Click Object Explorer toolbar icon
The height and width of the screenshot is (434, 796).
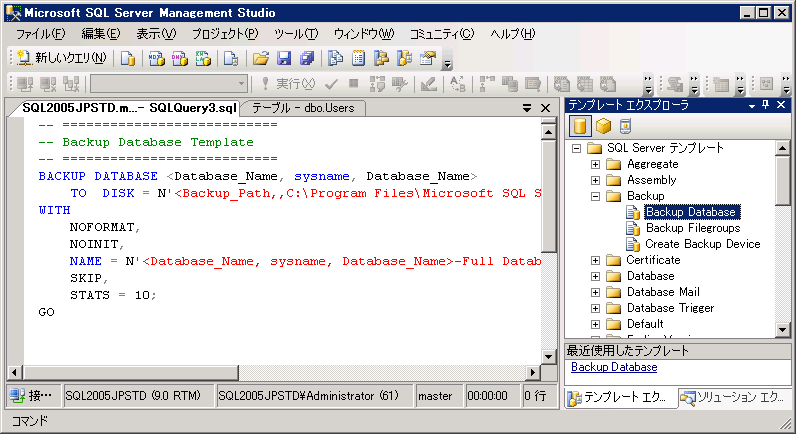coord(381,58)
